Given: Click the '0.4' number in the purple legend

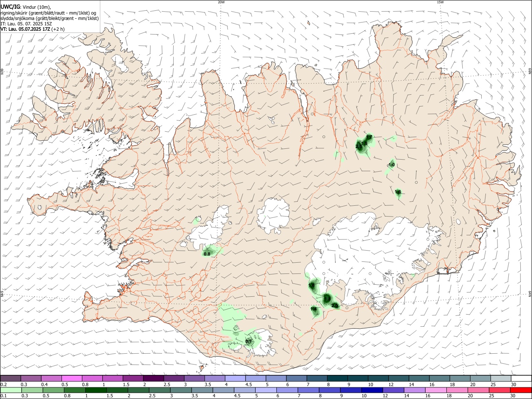Looking at the screenshot, I should pyautogui.click(x=44, y=384).
